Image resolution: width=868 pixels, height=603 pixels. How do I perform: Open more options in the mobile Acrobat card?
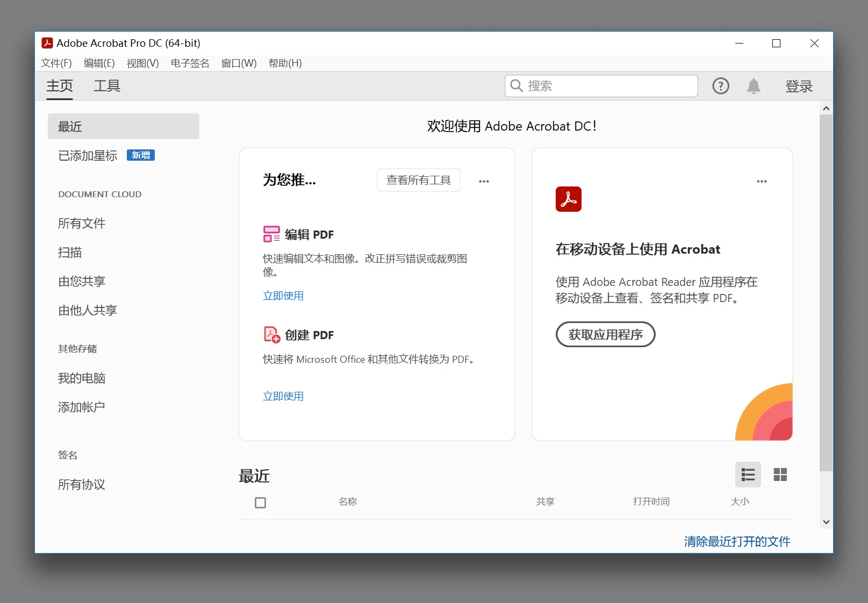pos(762,181)
